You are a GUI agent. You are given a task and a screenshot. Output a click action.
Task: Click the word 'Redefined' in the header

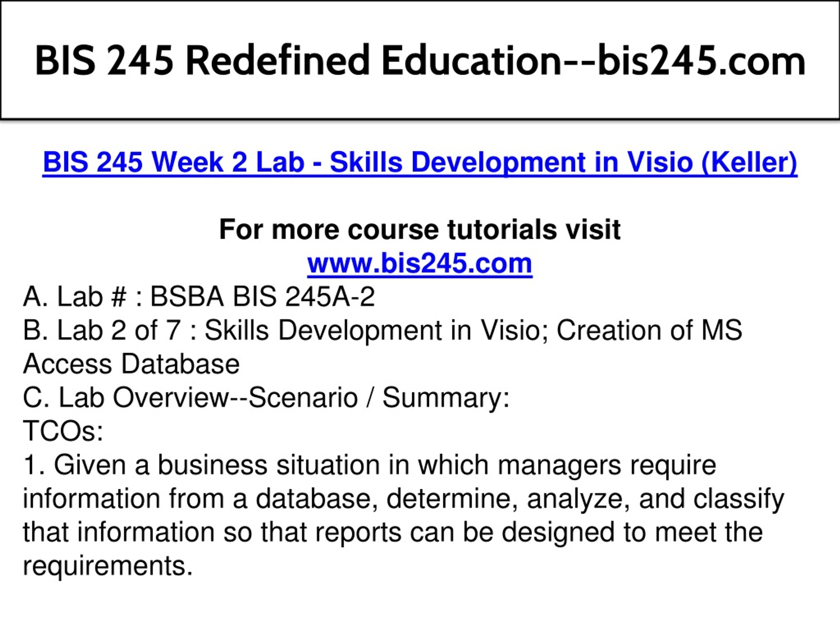pyautogui.click(x=277, y=60)
